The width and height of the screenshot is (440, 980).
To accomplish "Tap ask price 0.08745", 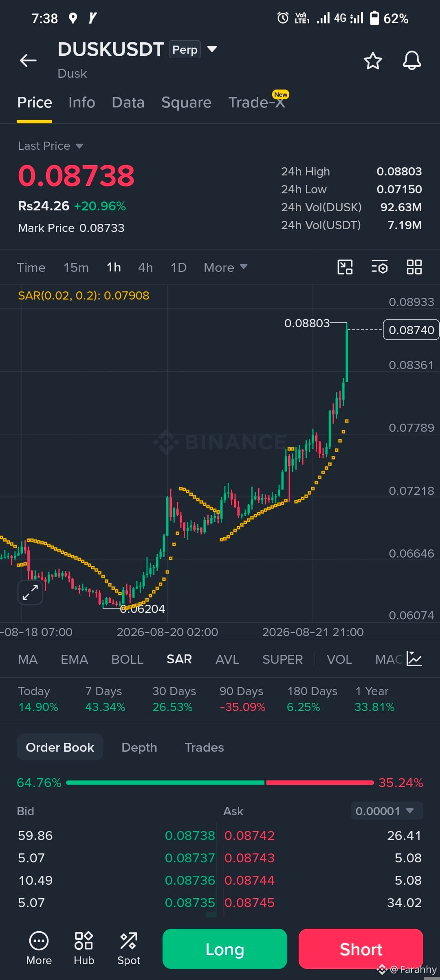I will point(250,903).
